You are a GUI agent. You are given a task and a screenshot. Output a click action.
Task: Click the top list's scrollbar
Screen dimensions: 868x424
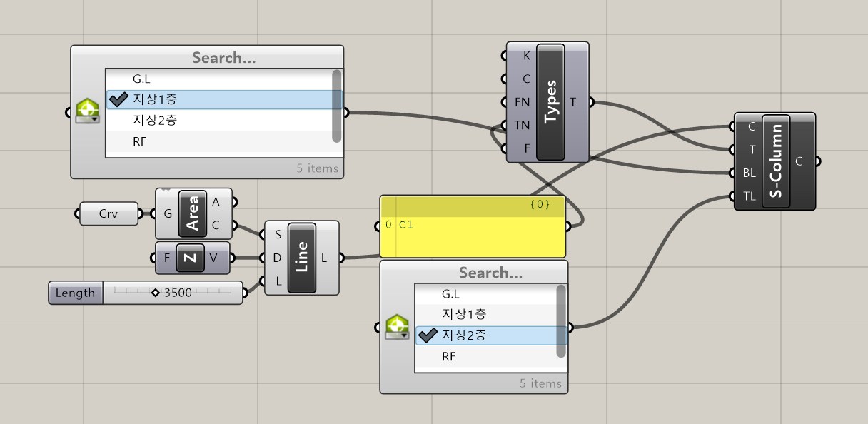pyautogui.click(x=337, y=106)
